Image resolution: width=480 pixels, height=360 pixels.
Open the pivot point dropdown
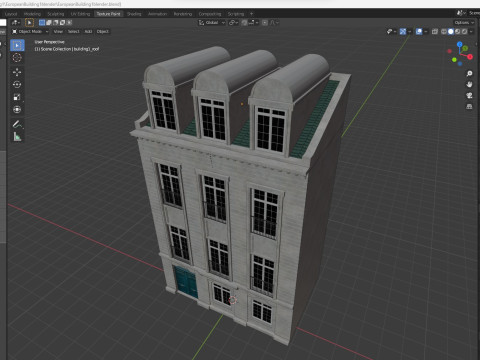234,23
